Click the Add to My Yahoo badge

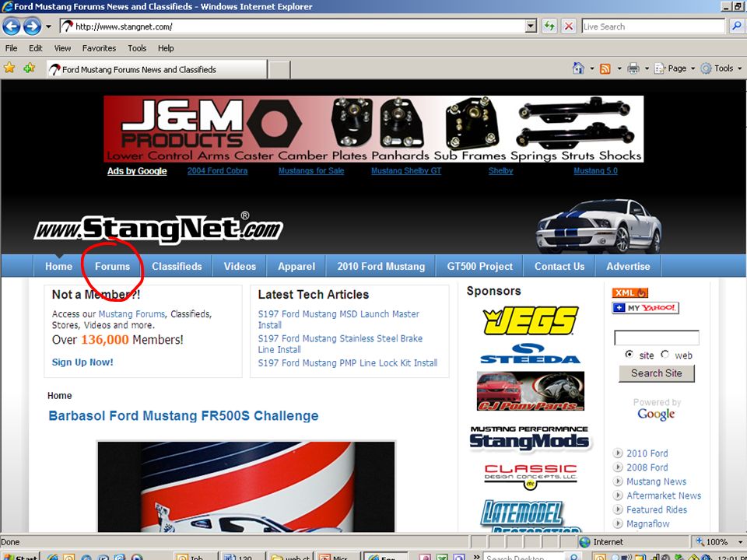click(645, 308)
